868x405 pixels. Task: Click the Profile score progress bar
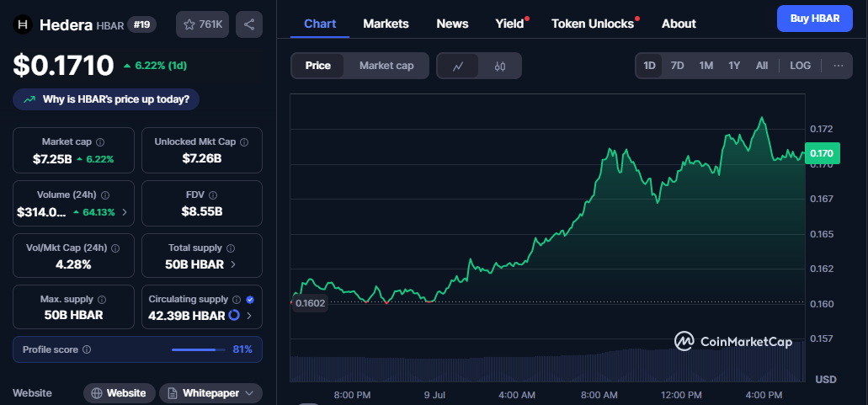click(198, 349)
